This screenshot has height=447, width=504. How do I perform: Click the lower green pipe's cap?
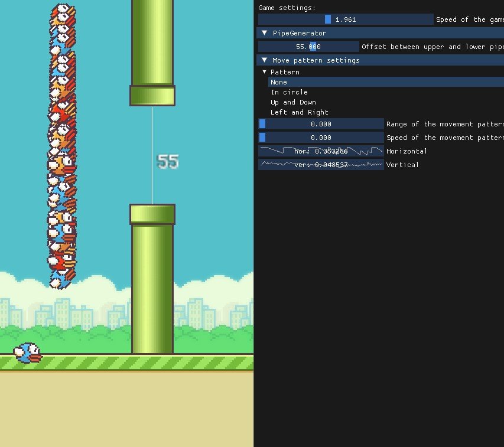pos(152,214)
